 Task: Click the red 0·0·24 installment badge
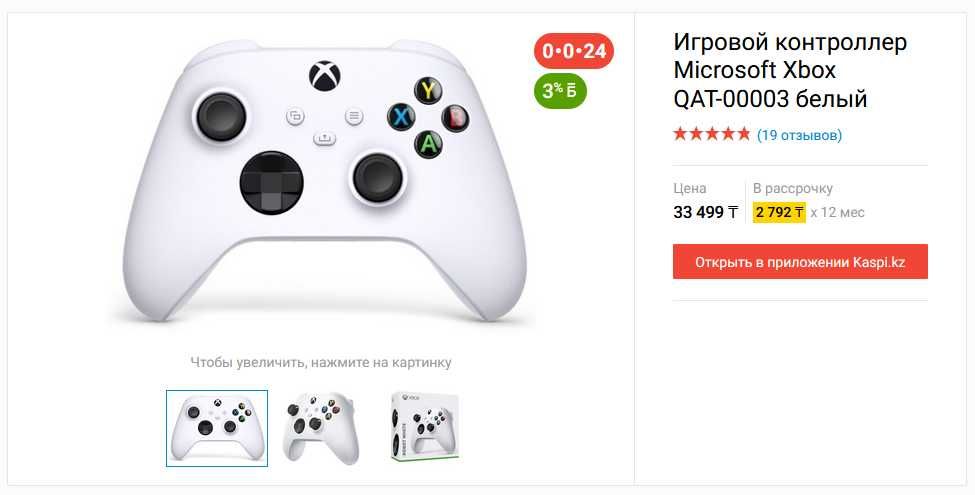pos(574,51)
